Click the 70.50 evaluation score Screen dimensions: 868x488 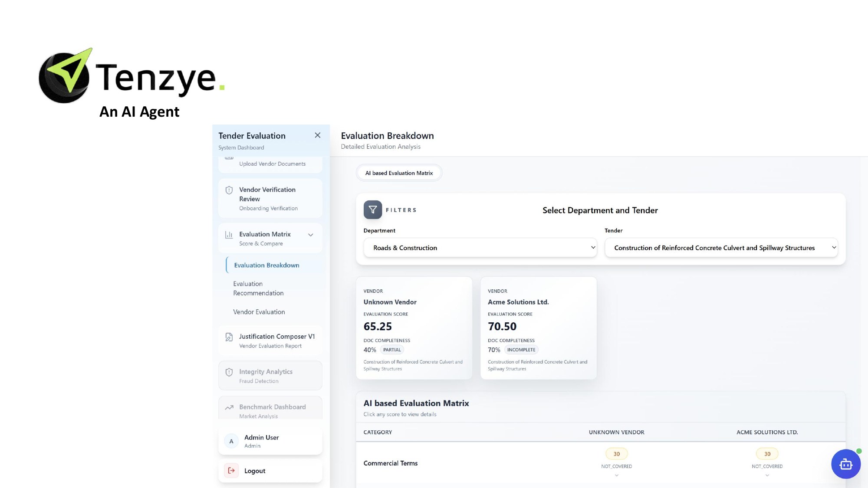pyautogui.click(x=502, y=326)
